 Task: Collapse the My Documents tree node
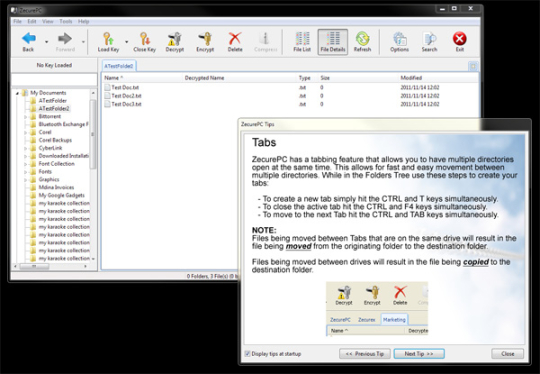[17, 93]
